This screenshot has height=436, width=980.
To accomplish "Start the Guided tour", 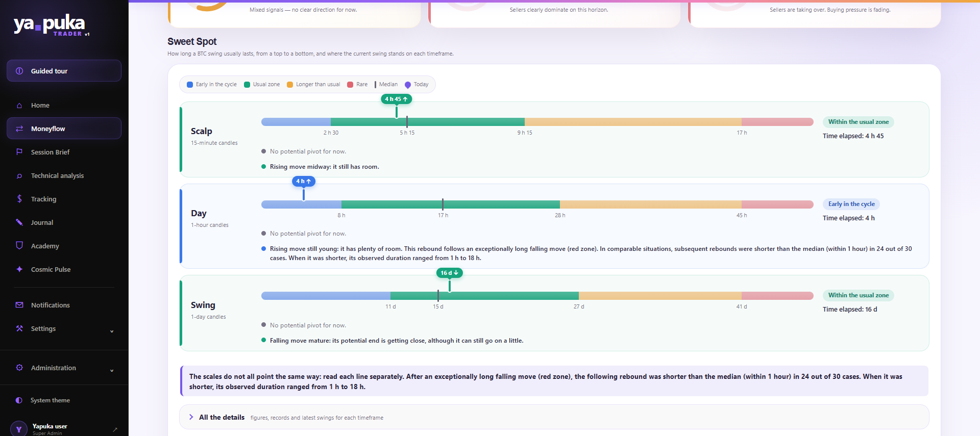I will (x=64, y=71).
